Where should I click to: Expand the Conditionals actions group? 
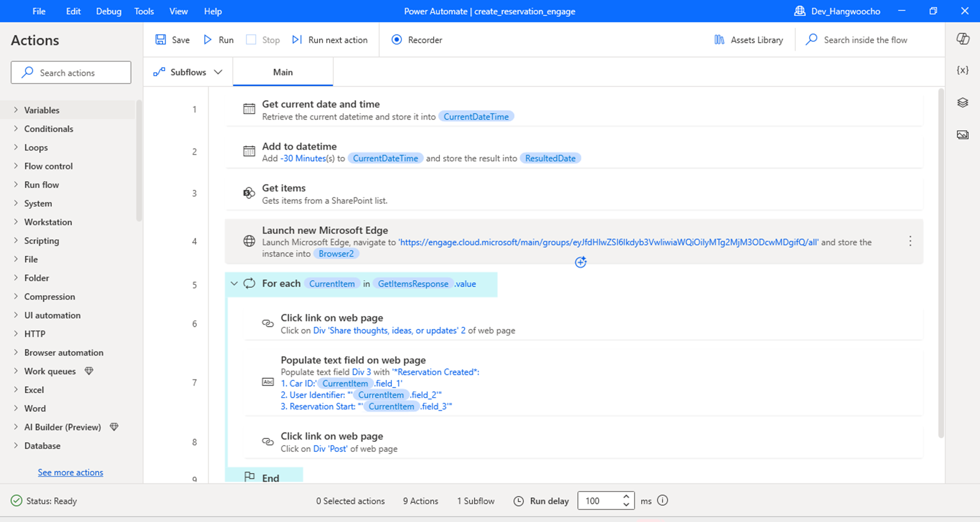click(x=16, y=128)
